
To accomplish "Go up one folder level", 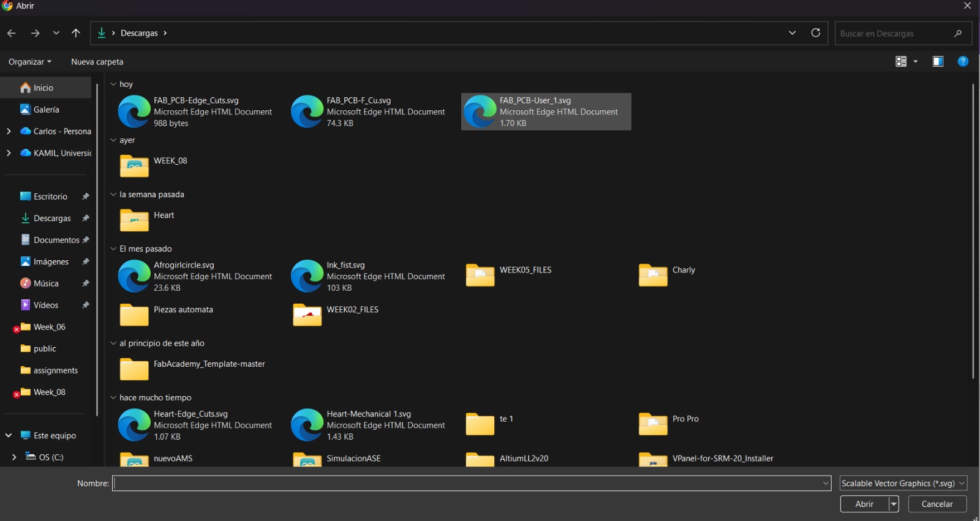I will tap(76, 33).
